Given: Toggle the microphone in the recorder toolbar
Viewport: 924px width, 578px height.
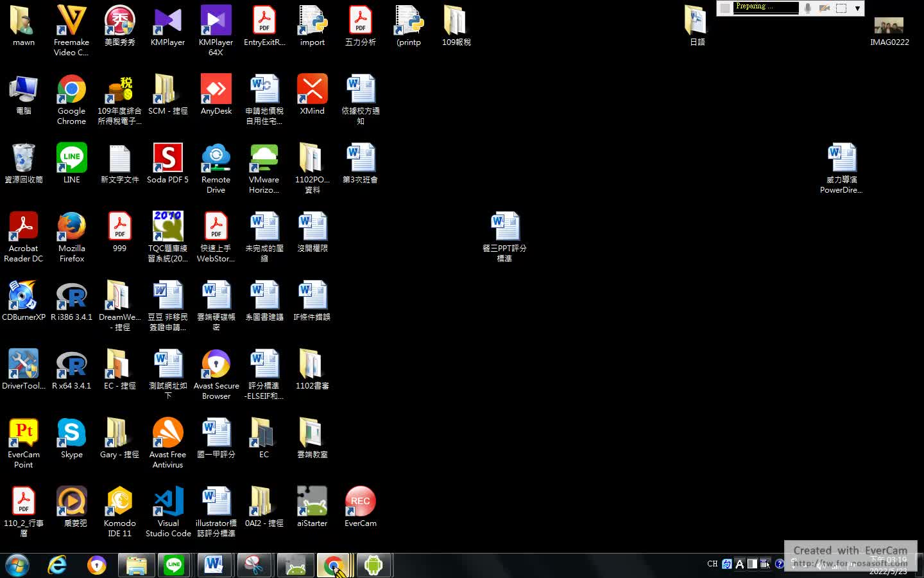Looking at the screenshot, I should (808, 8).
